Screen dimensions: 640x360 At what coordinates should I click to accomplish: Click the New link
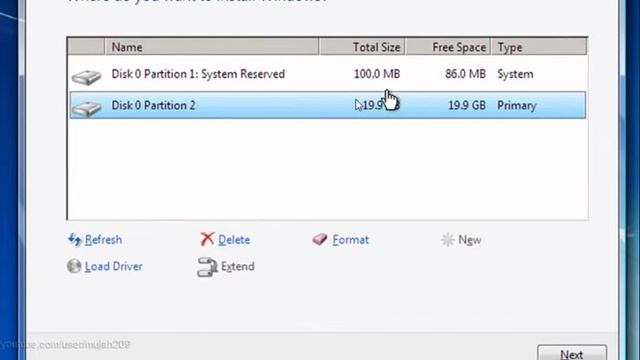469,240
